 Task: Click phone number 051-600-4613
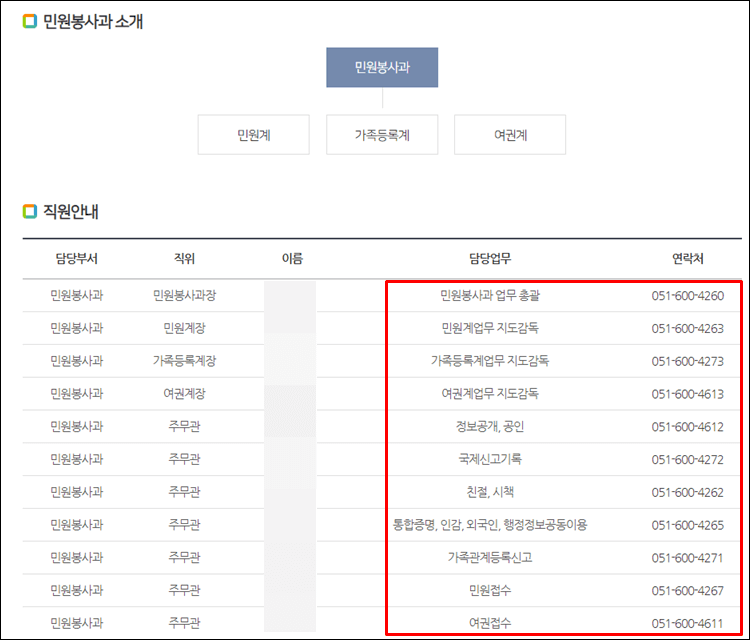[x=688, y=394]
